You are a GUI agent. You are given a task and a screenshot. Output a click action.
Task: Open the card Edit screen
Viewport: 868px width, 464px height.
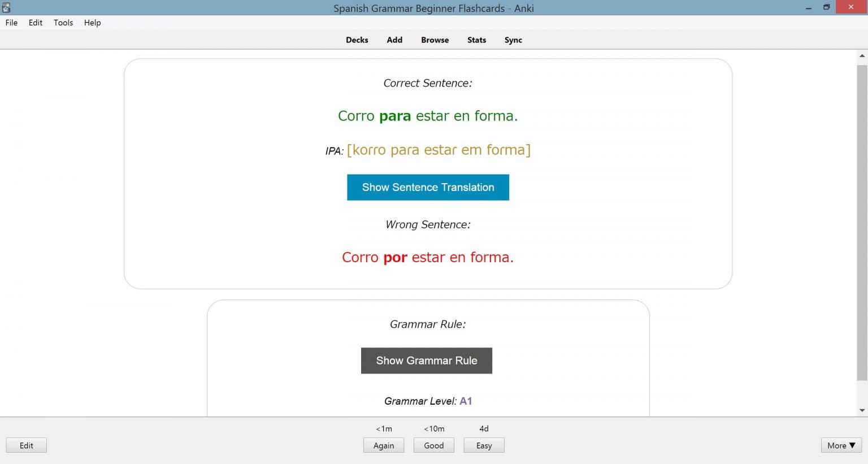26,445
